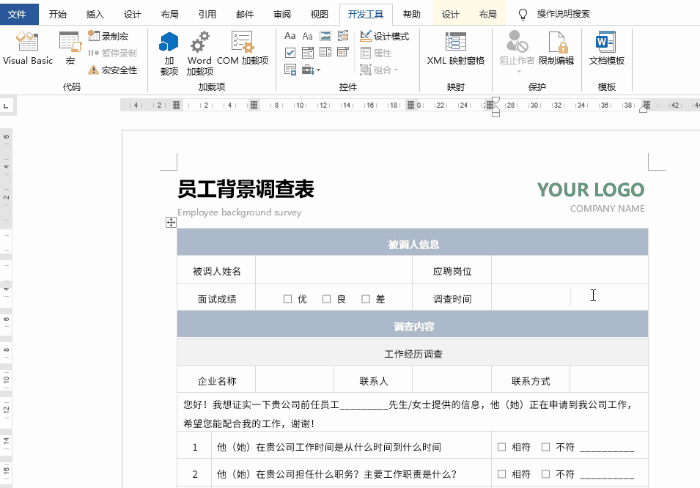Click the table move handle to select the table
This screenshot has width=700, height=488.
[x=171, y=223]
